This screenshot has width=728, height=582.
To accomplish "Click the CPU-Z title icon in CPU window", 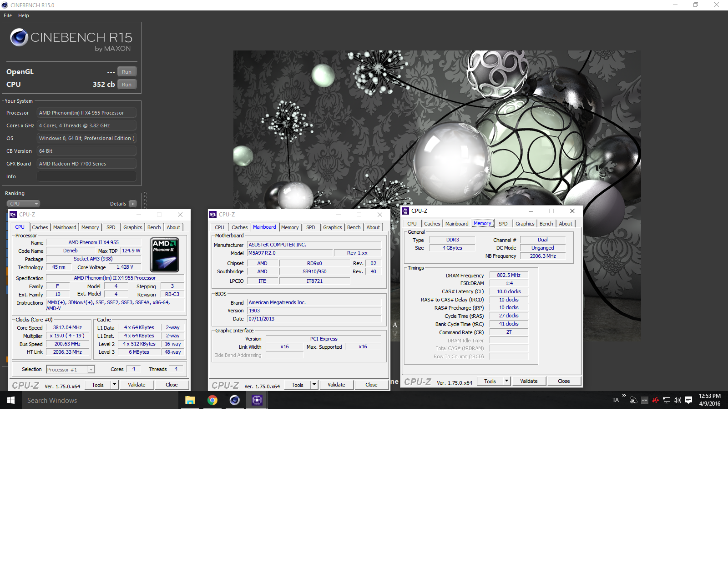I will point(13,215).
